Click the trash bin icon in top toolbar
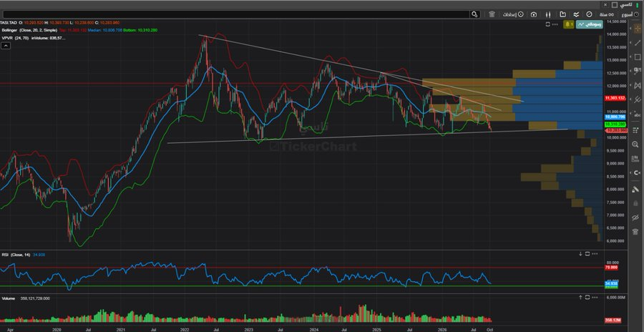644x332 pixels. click(x=492, y=14)
